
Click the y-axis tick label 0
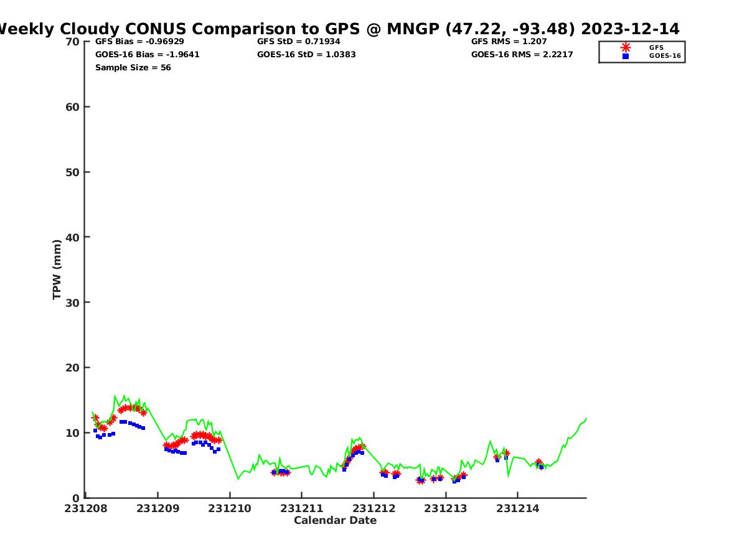click(77, 498)
